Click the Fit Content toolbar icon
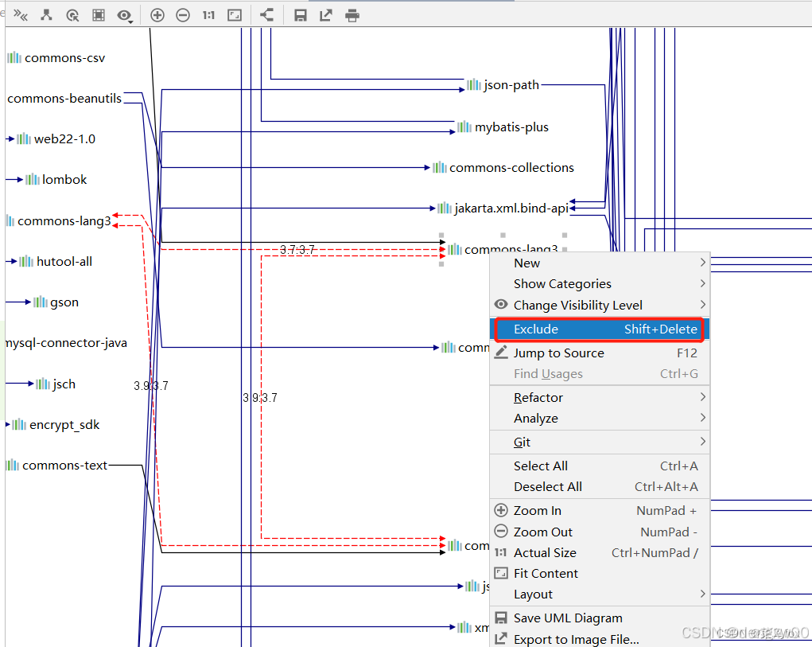This screenshot has width=812, height=647. click(x=235, y=15)
